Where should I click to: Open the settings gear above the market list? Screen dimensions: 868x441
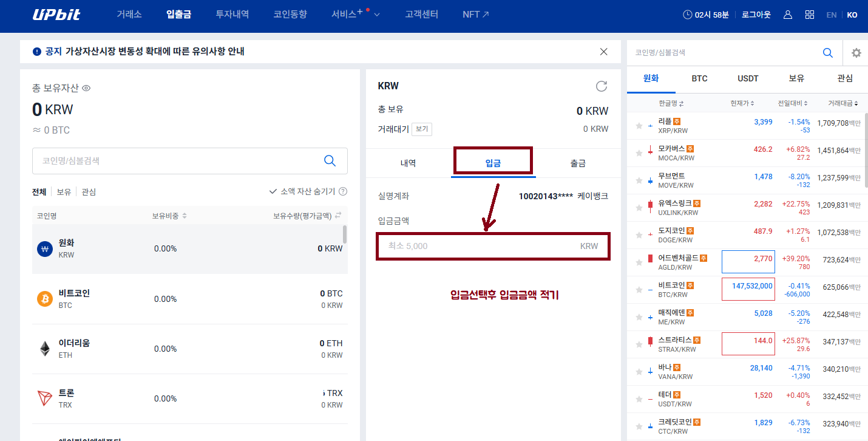tap(856, 53)
